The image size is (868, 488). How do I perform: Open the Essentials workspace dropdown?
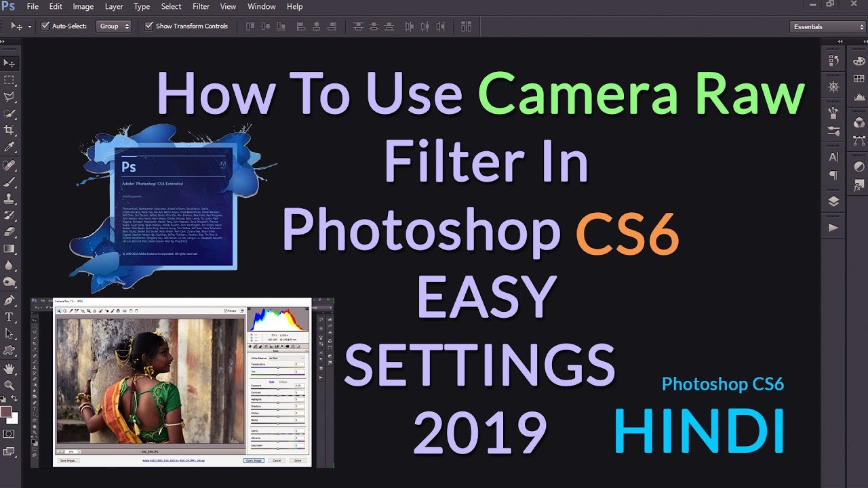click(x=827, y=26)
